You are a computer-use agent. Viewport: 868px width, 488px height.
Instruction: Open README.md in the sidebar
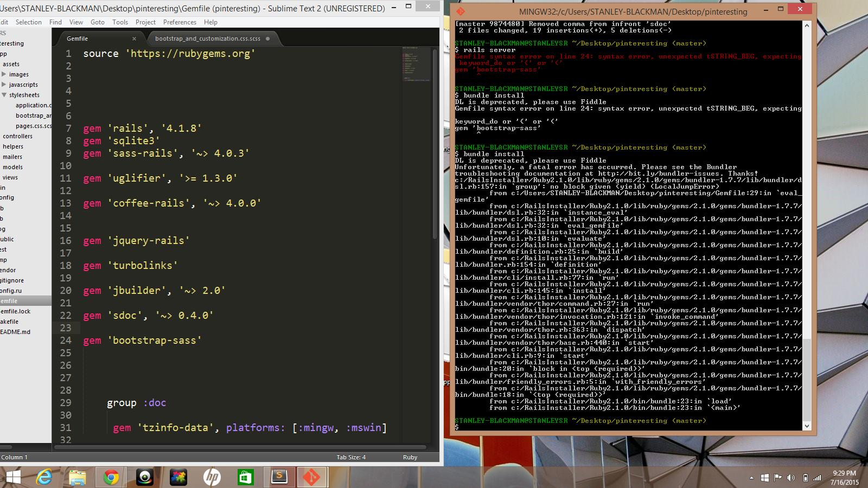[x=15, y=332]
